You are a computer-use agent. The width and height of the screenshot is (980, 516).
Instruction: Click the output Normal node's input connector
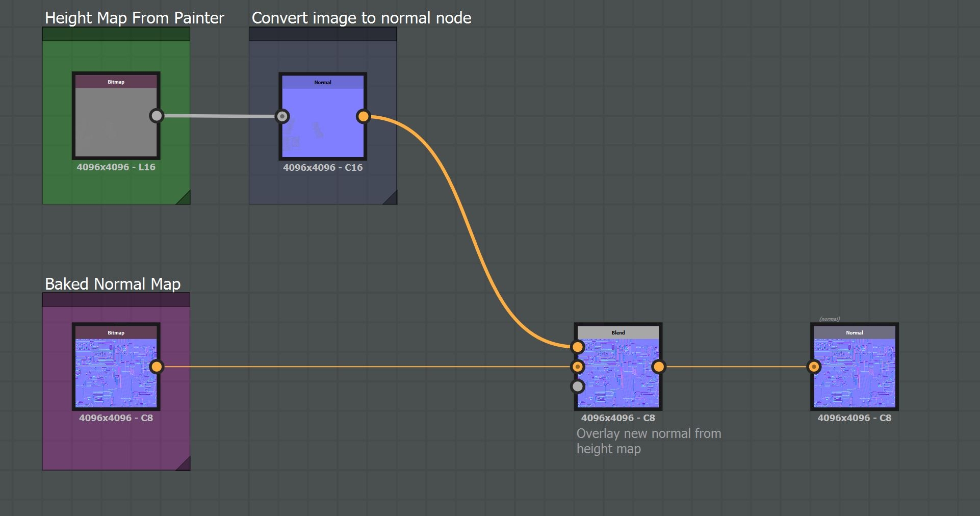pyautogui.click(x=814, y=367)
